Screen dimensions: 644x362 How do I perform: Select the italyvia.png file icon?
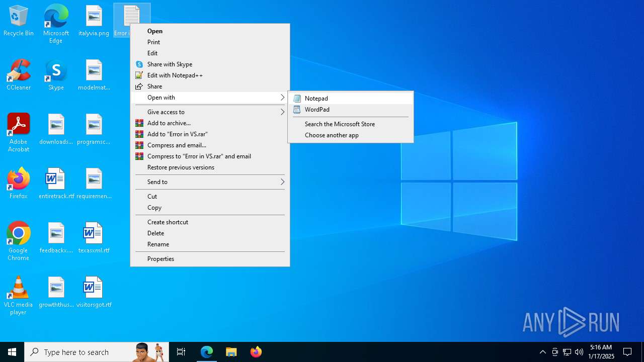click(94, 21)
